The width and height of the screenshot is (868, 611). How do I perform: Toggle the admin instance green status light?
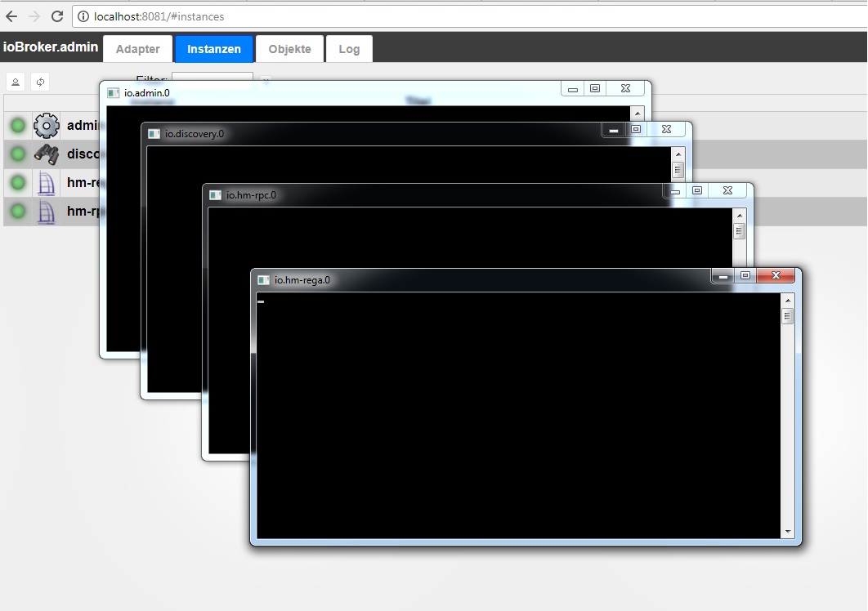[x=16, y=125]
